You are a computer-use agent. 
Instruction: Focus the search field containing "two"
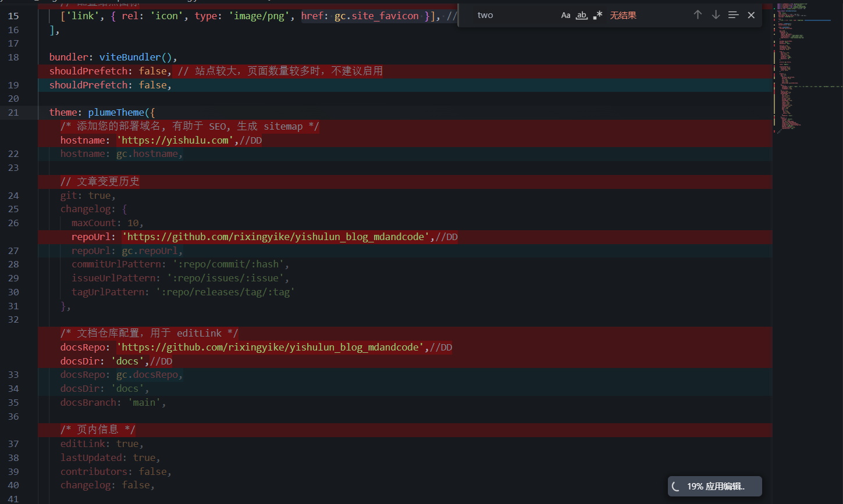click(512, 15)
